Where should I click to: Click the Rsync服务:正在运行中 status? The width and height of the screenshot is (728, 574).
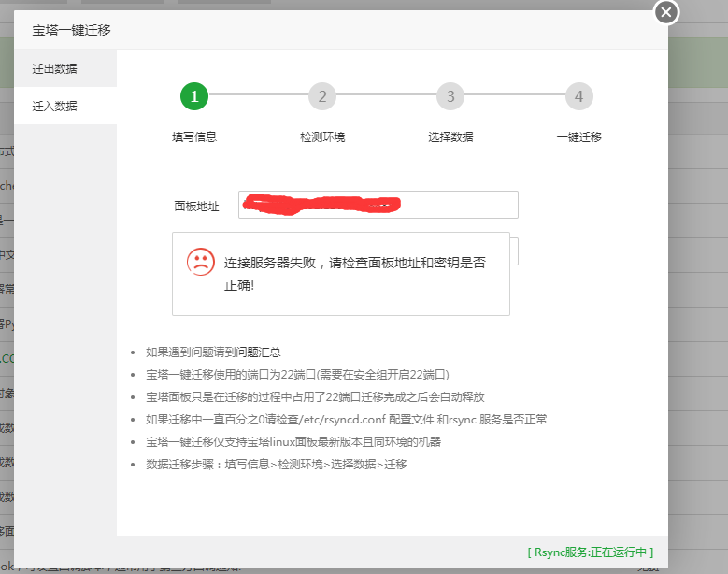(590, 552)
